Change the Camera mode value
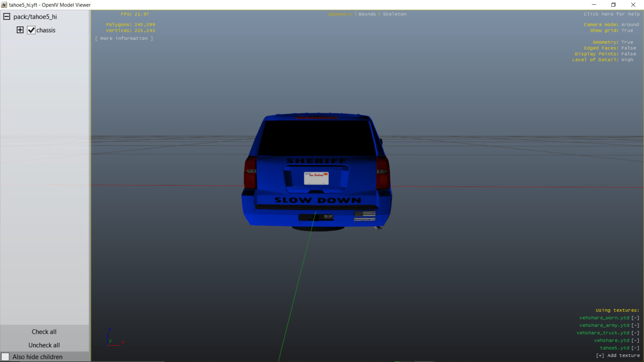The width and height of the screenshot is (644, 362). (x=630, y=24)
